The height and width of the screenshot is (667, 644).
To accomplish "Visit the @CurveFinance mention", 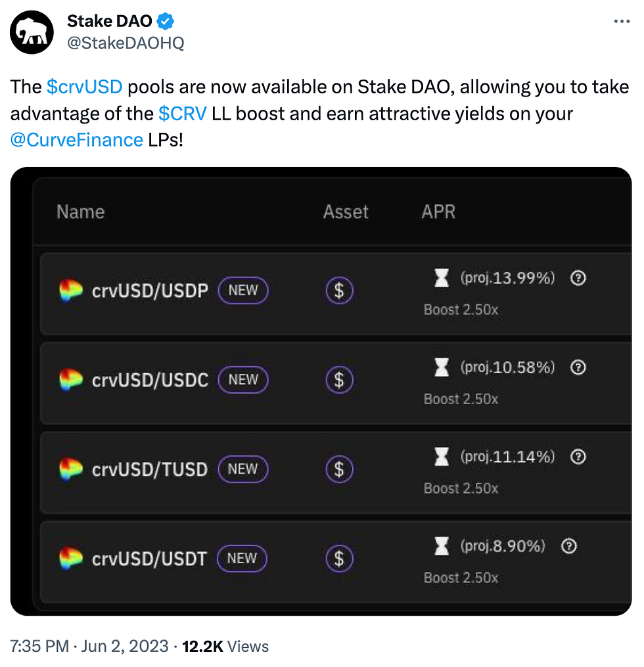I will pyautogui.click(x=76, y=139).
